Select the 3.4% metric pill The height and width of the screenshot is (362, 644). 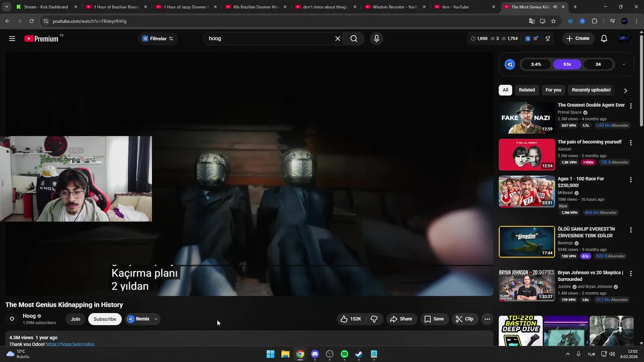tap(536, 64)
